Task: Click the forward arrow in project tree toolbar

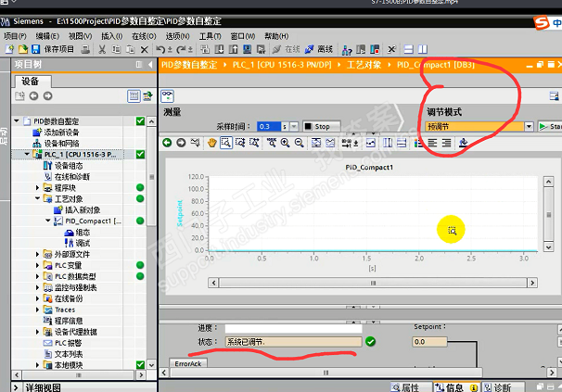Action: click(x=47, y=96)
